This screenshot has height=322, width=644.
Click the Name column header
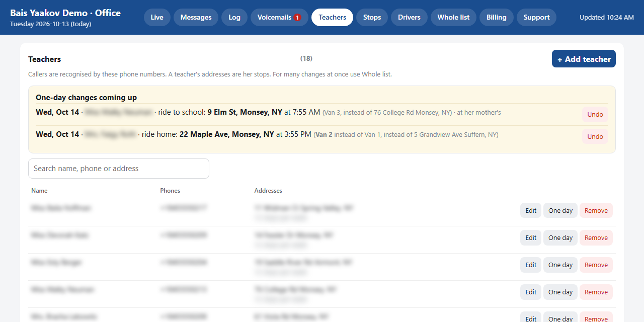[39, 191]
